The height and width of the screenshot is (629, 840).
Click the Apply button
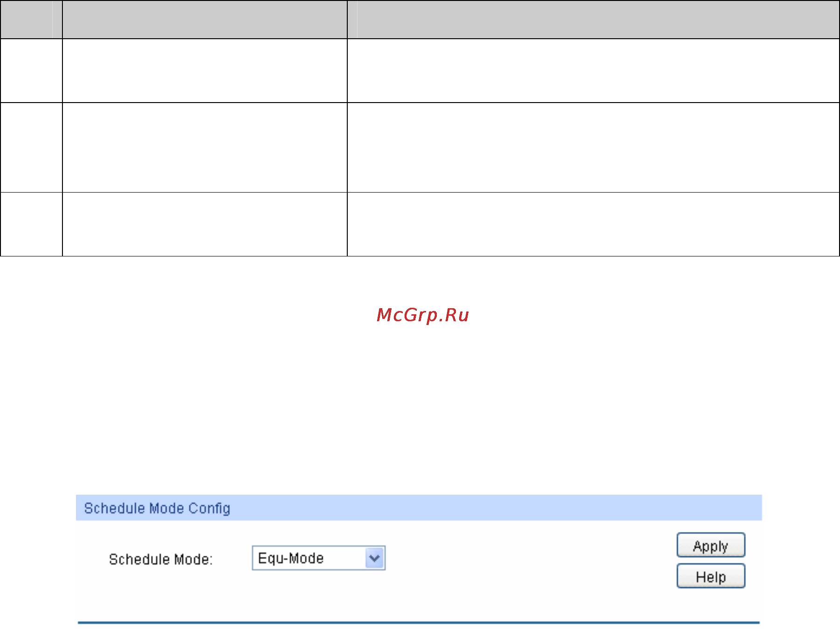[711, 545]
